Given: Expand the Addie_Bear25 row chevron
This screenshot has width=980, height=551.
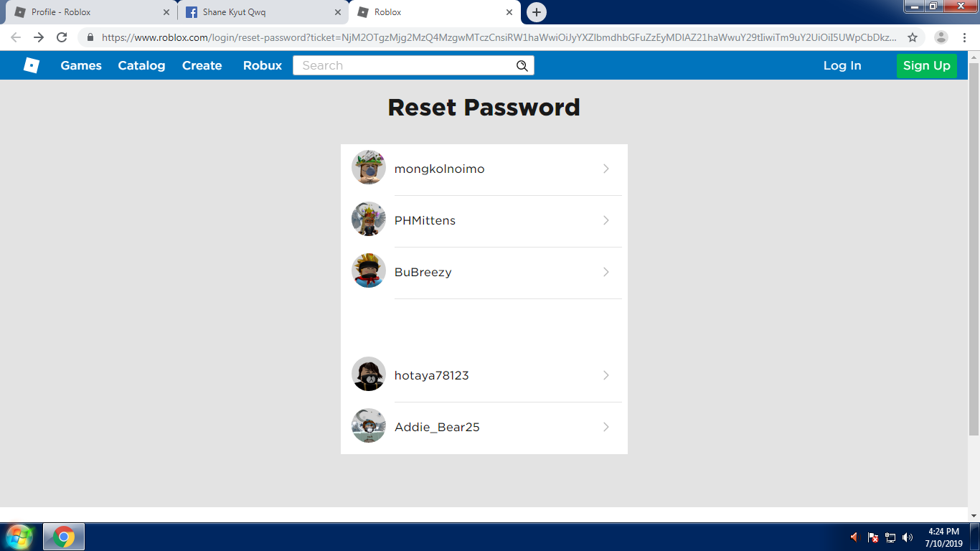Looking at the screenshot, I should point(606,427).
